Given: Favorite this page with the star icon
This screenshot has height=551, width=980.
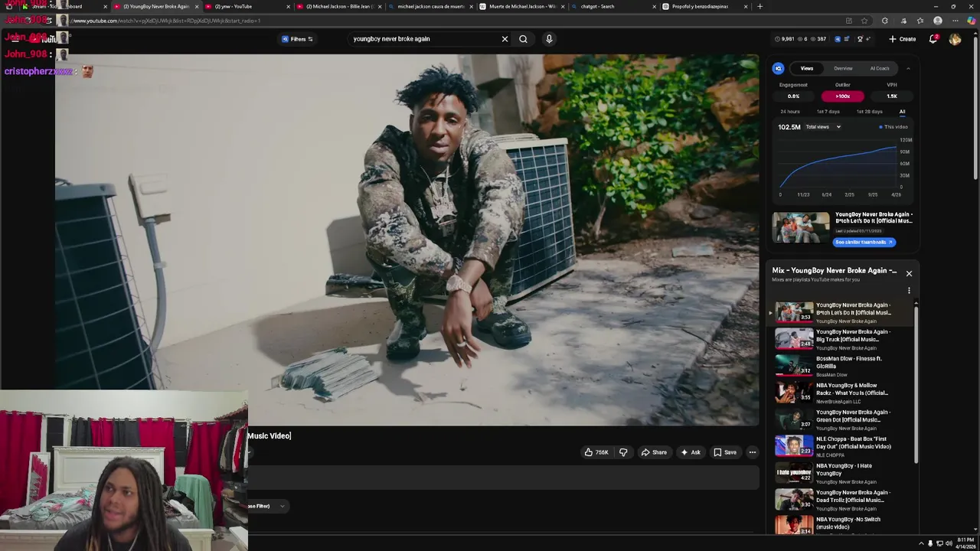Looking at the screenshot, I should click(x=864, y=21).
